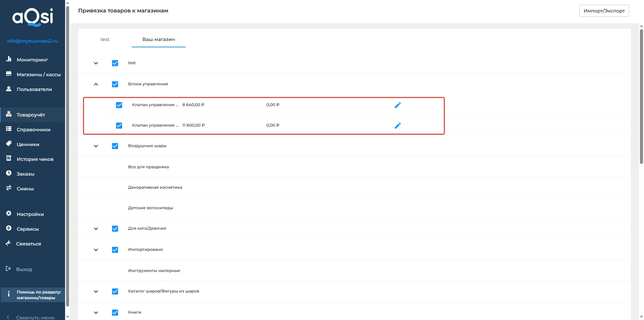Uncheck the Воздушные шары checkbox

115,146
